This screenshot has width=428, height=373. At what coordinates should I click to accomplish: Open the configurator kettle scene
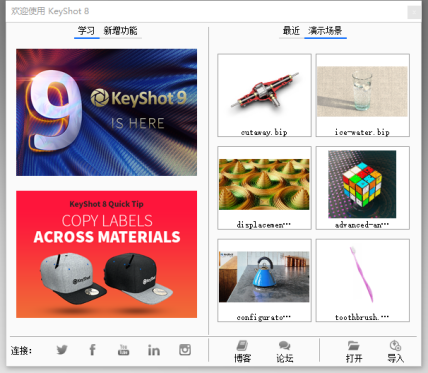[x=264, y=280]
